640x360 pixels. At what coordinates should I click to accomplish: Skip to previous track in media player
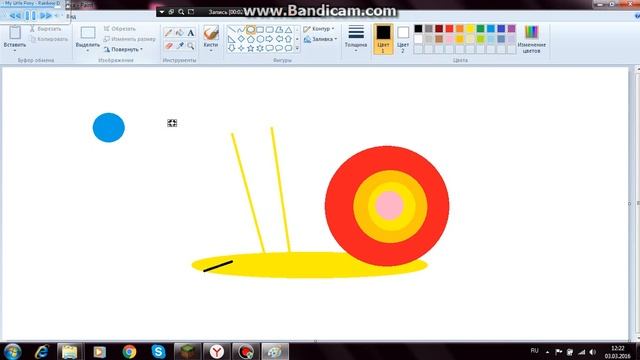[15, 16]
